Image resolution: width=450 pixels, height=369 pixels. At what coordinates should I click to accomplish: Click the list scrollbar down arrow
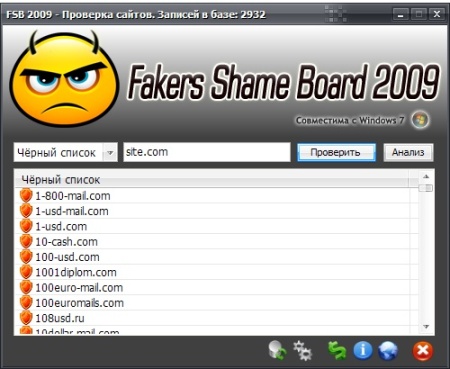426,327
